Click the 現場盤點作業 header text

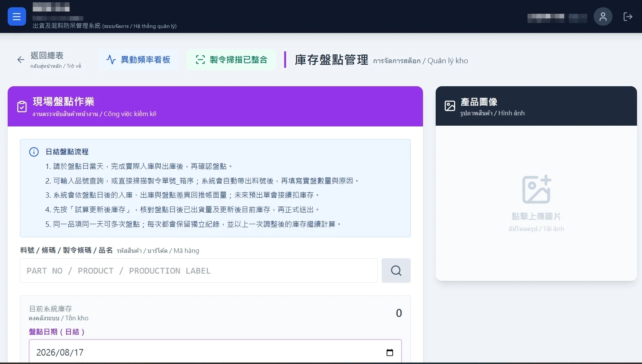click(64, 102)
